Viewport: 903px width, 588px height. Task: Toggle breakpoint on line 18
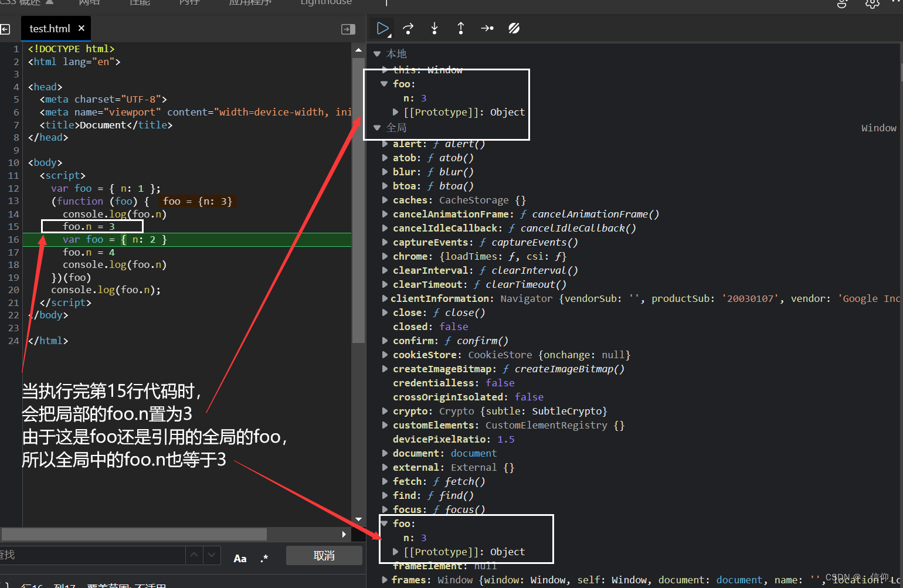point(13,264)
